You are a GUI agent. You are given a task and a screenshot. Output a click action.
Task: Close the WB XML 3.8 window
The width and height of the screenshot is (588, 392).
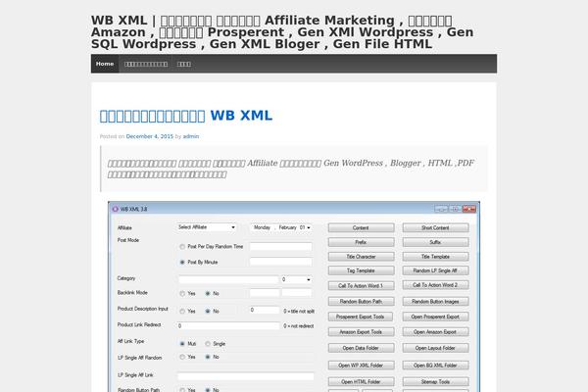point(469,209)
